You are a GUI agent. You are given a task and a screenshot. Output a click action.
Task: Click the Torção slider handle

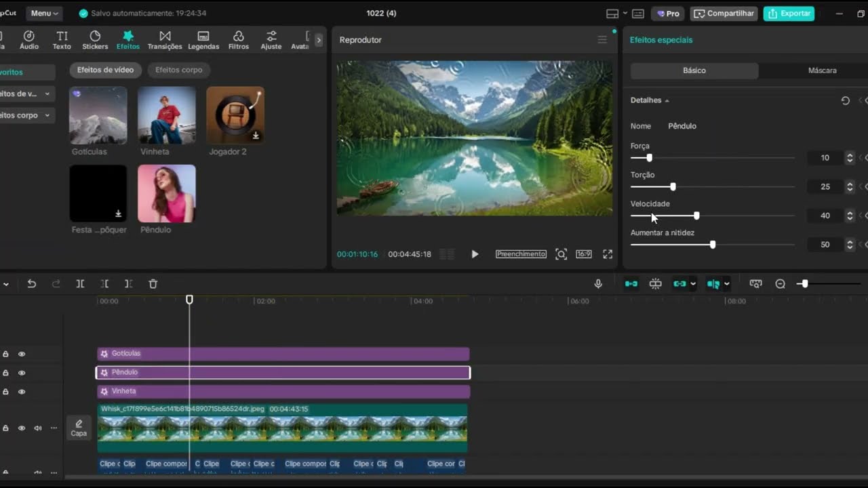pos(673,186)
